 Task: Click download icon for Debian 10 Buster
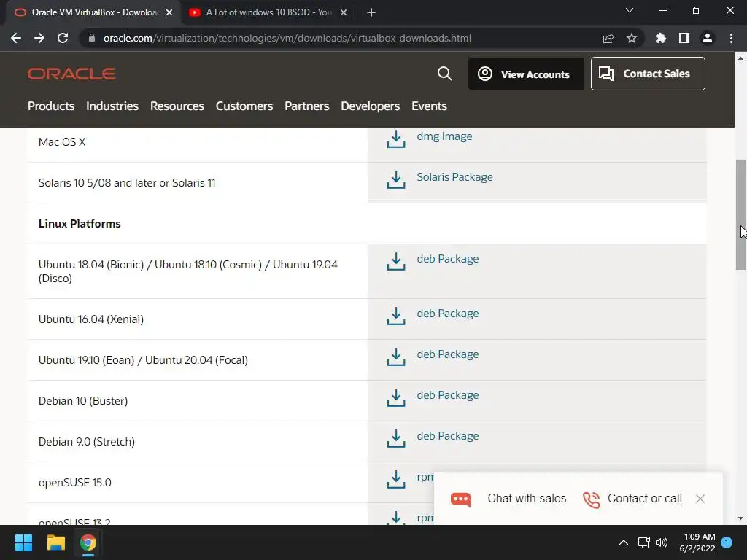(396, 398)
